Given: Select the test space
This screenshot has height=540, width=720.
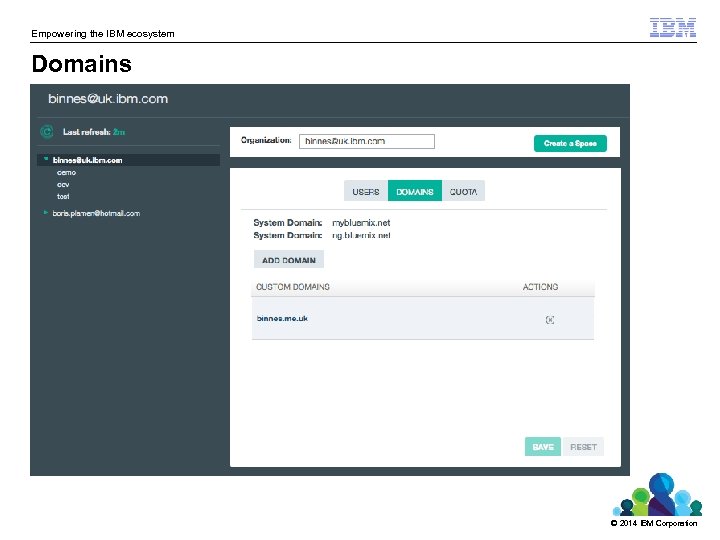Looking at the screenshot, I should pos(63,197).
